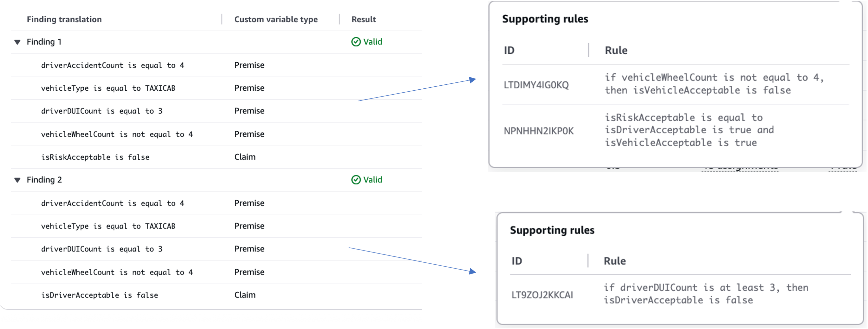Click rule ID LTDIMY4IG0KQ
Image resolution: width=868 pixels, height=329 pixels.
(536, 85)
